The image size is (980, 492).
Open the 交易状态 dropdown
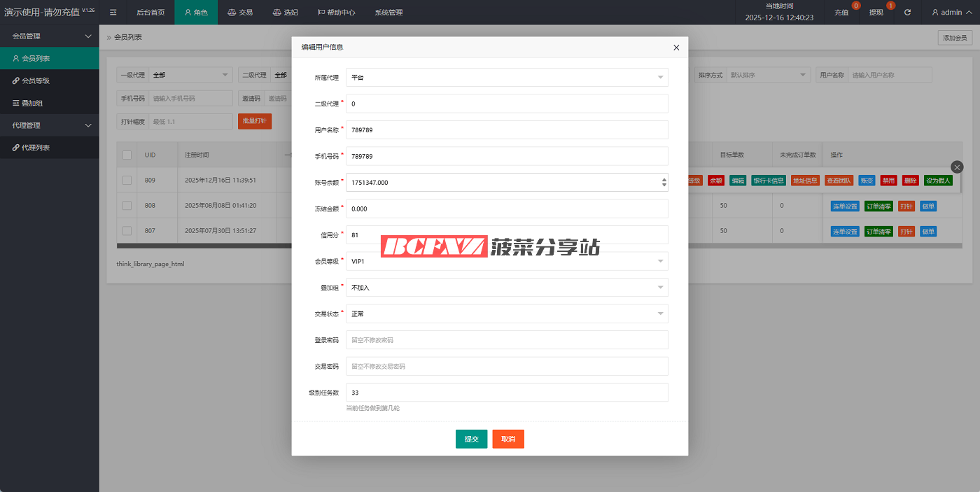(507, 314)
